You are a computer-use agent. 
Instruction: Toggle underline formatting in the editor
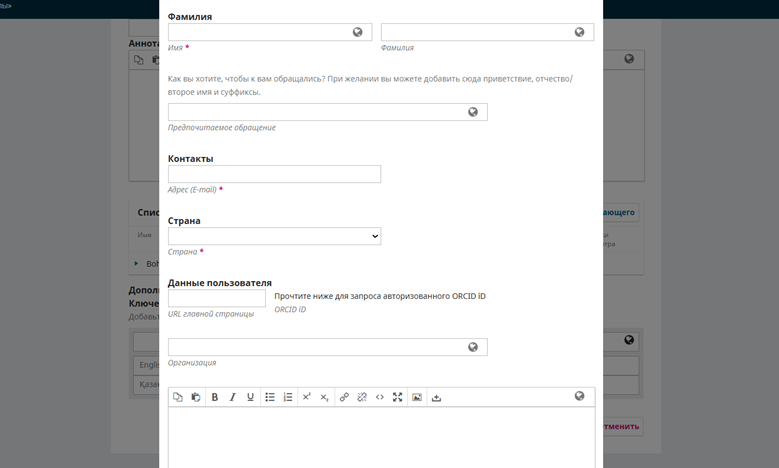tap(251, 397)
